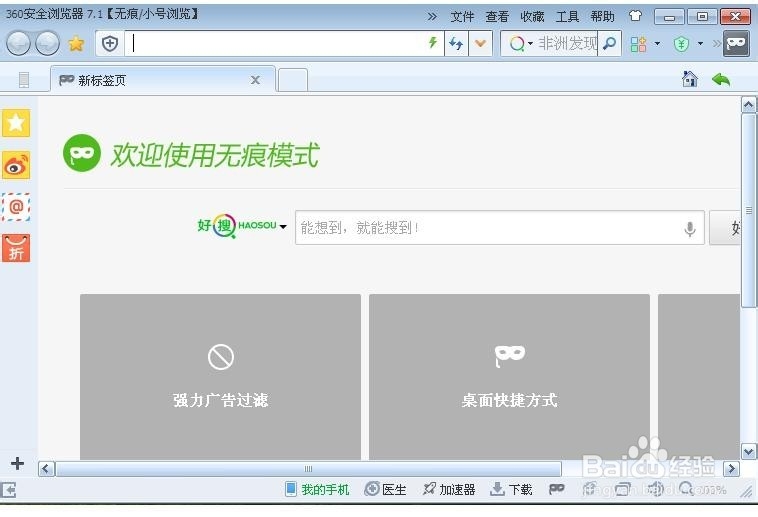Screen dimensions: 758x517
Task: Expand the hidden menu chevron in title bar
Action: 432,16
